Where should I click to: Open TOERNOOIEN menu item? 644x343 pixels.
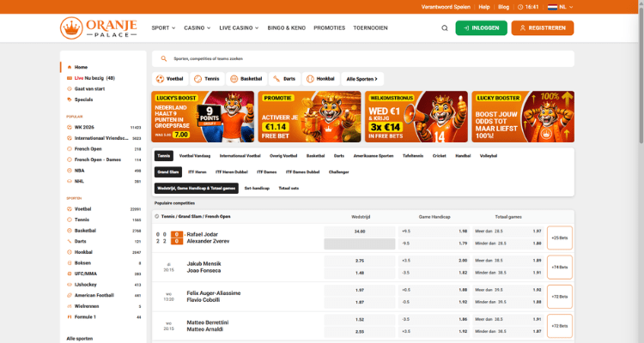point(370,28)
